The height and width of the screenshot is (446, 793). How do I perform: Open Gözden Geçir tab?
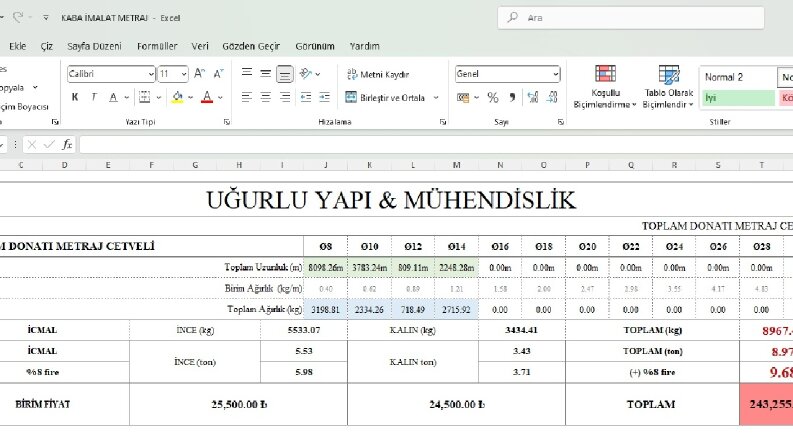coord(251,46)
